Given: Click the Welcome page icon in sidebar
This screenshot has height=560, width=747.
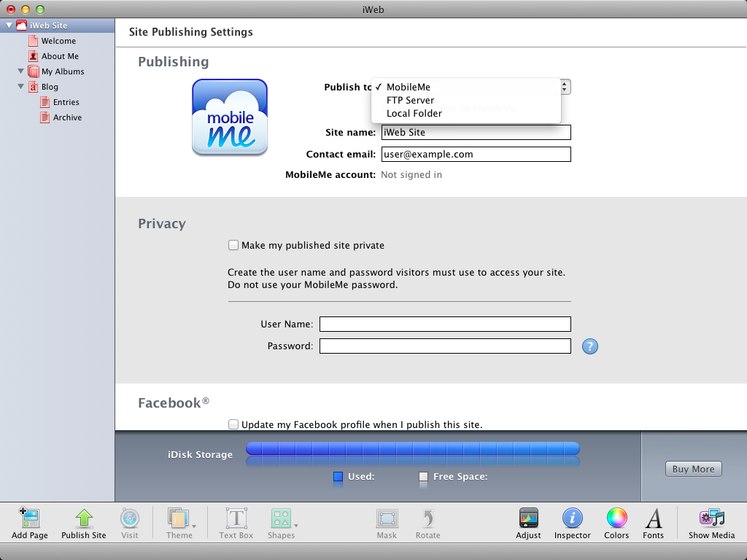Looking at the screenshot, I should tap(33, 41).
